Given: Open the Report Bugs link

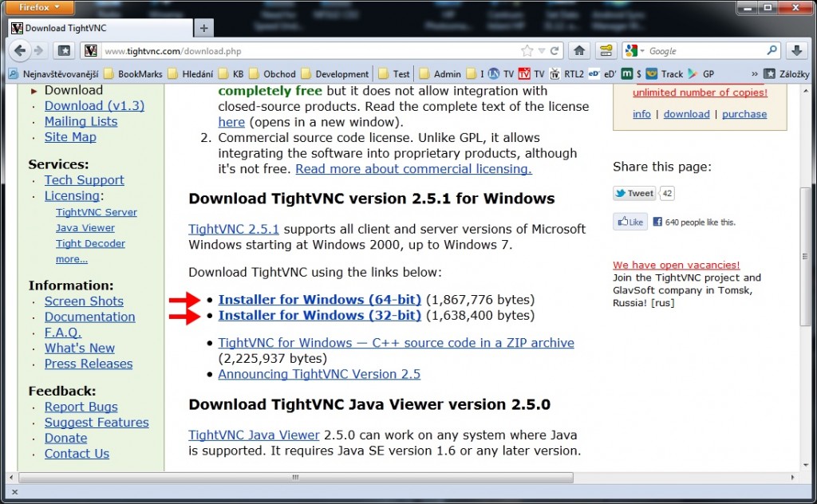Looking at the screenshot, I should tap(81, 408).
